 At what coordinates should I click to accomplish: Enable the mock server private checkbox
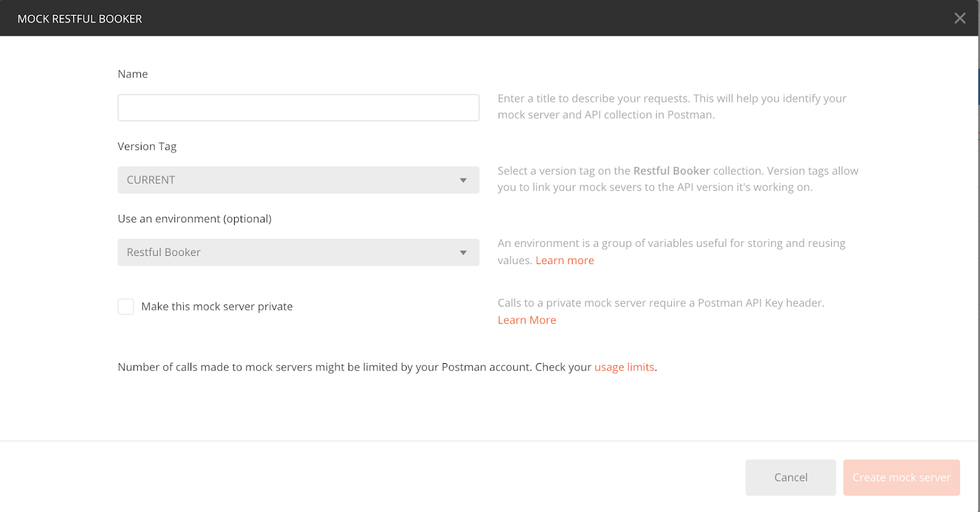click(126, 307)
